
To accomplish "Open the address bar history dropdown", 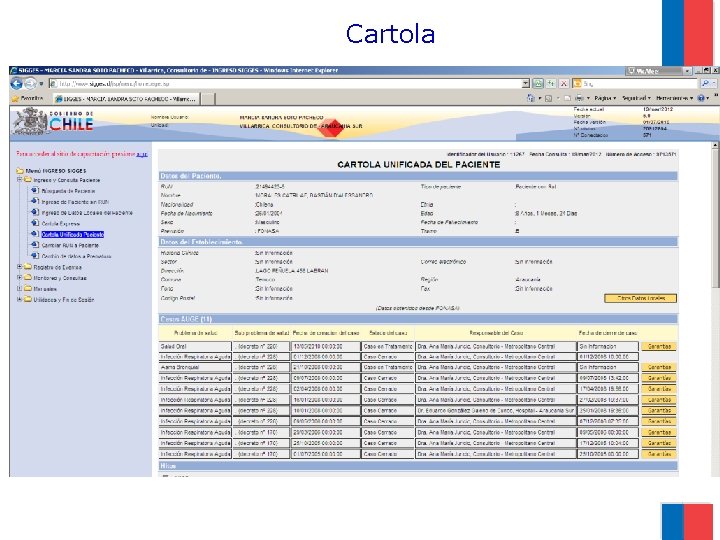I will pos(526,84).
